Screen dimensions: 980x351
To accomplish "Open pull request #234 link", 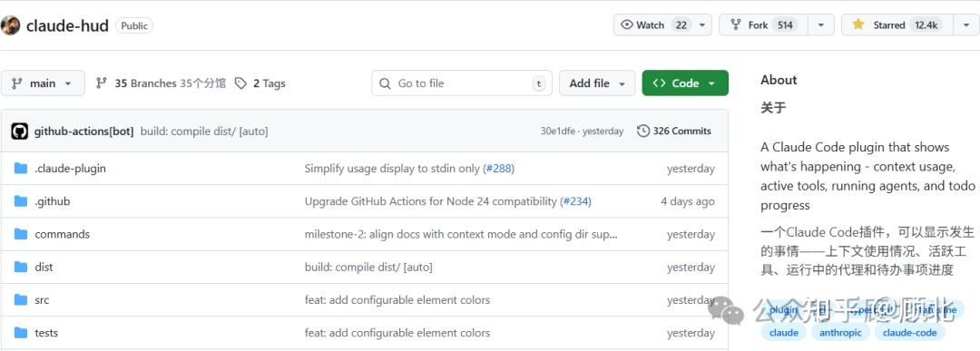I will click(x=575, y=201).
